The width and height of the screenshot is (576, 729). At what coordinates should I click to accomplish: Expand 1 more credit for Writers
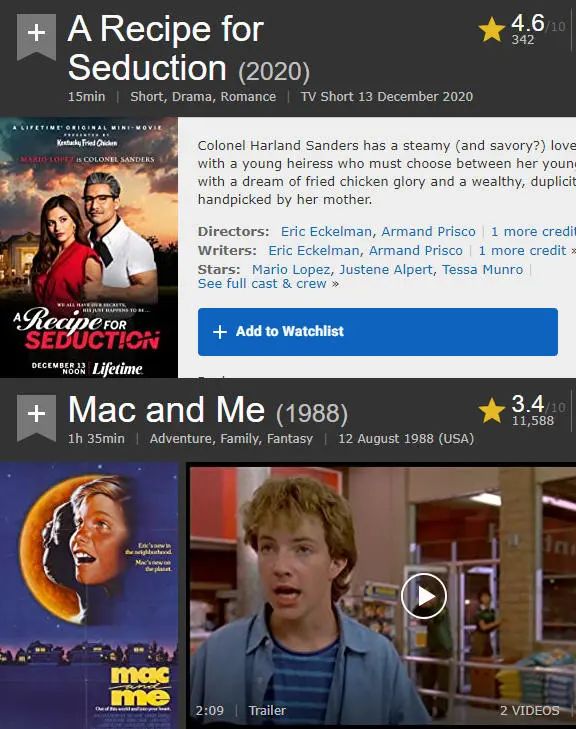[x=523, y=251]
